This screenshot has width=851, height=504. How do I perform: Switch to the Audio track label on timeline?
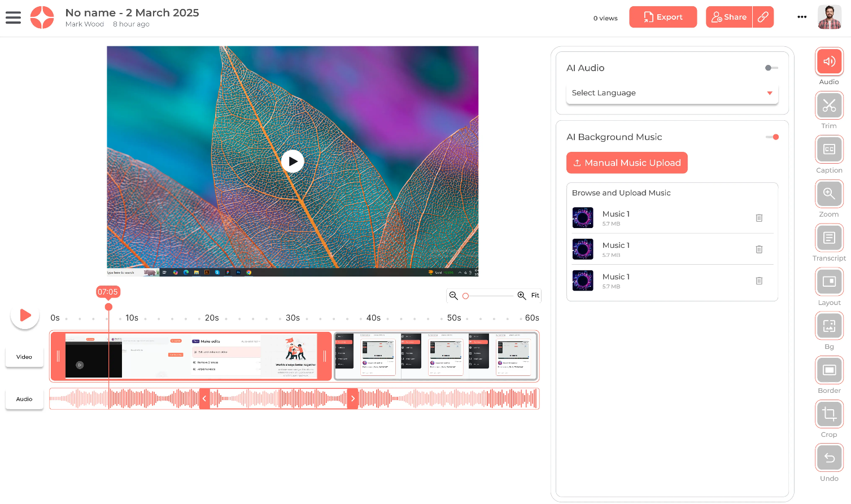(x=24, y=399)
